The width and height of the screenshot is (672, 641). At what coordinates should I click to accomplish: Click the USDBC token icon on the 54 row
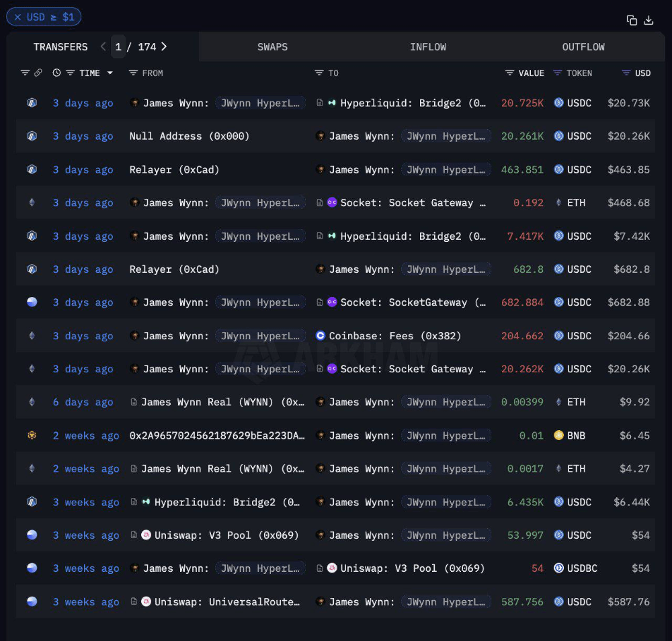click(558, 568)
